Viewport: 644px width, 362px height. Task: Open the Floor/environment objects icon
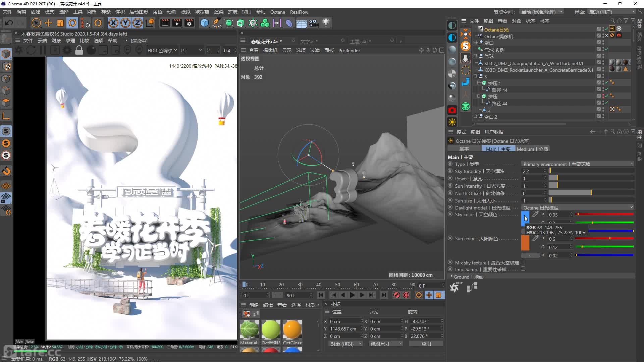tap(302, 23)
